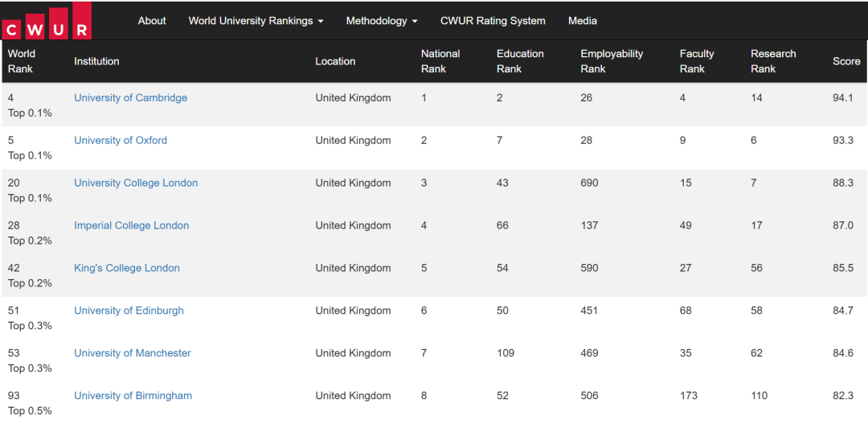Open University College London link
868x424 pixels.
pos(136,183)
